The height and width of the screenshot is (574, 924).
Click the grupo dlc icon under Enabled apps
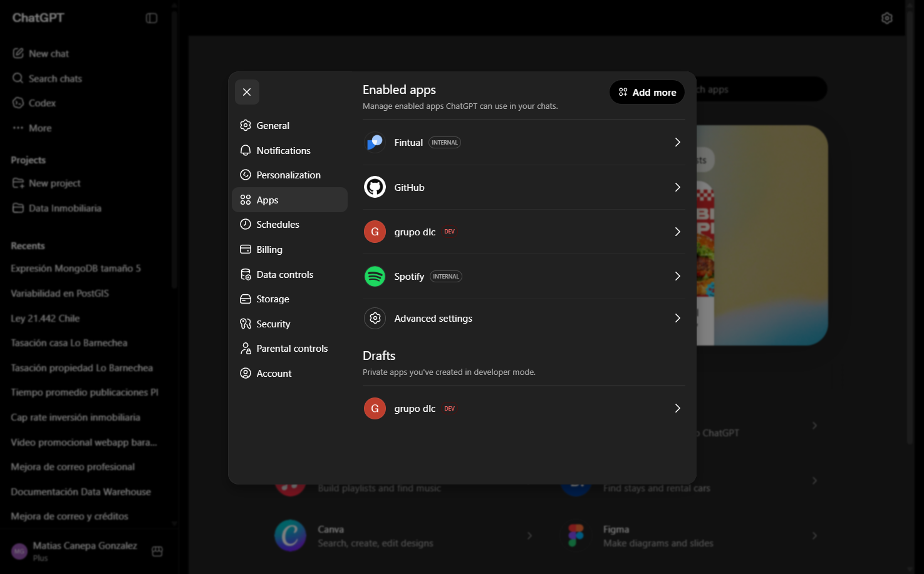point(375,232)
